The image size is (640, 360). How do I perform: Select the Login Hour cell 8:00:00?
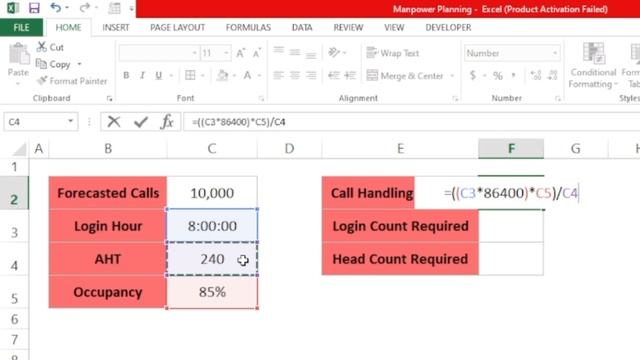(212, 226)
